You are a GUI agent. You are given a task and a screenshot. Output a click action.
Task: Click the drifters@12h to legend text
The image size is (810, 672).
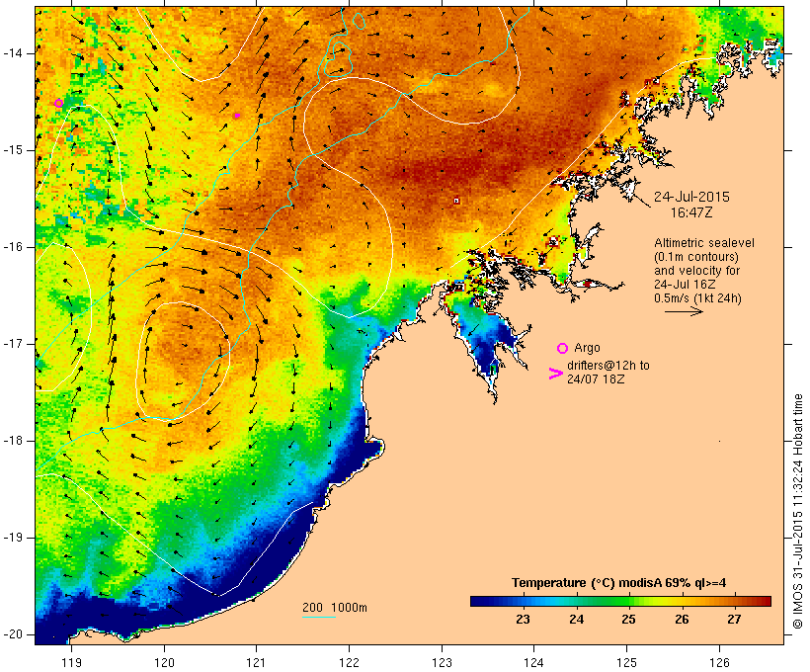(608, 366)
